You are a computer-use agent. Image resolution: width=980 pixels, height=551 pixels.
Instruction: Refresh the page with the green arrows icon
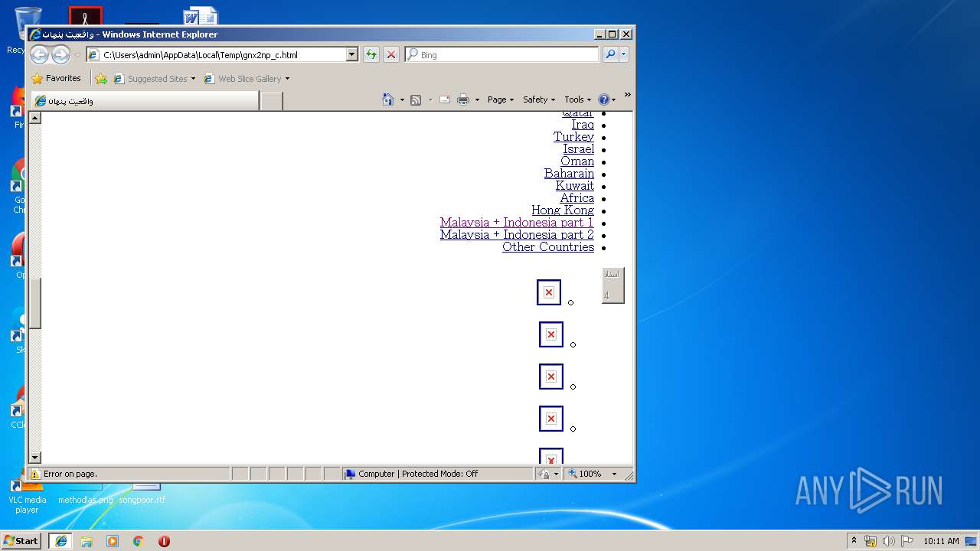pos(371,54)
